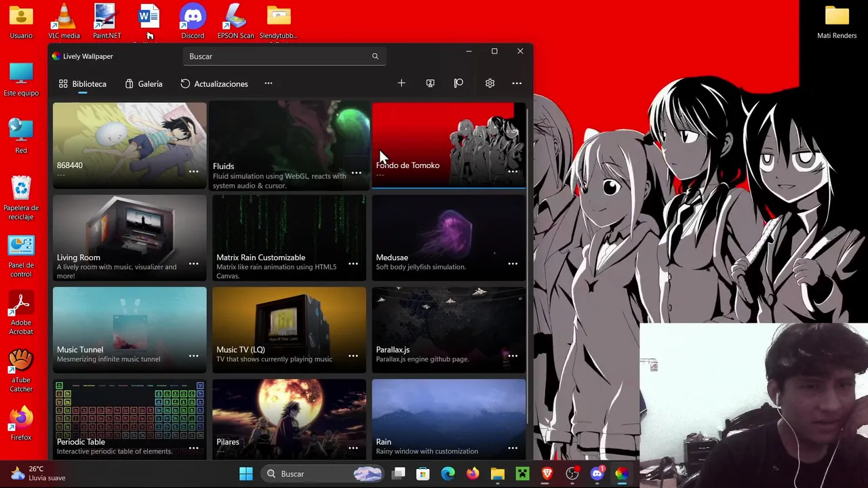Switch to the Galería tab
Image resolution: width=868 pixels, height=488 pixels.
pos(143,83)
